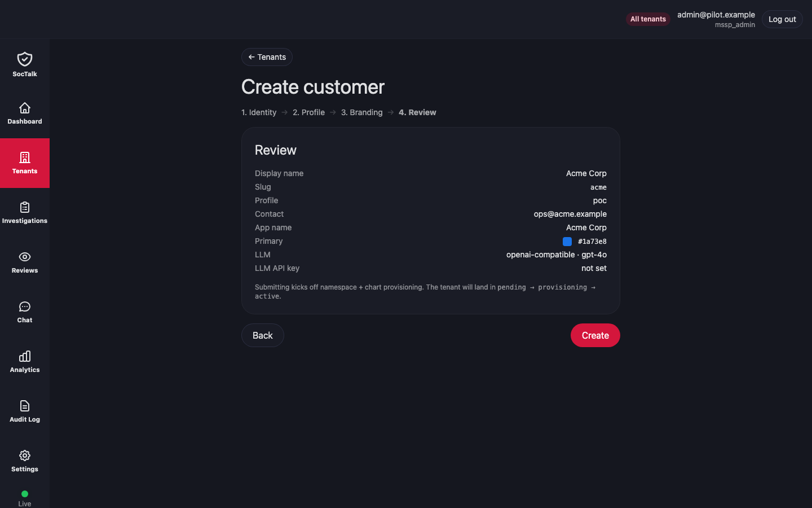Screen dimensions: 812x508
Task: Open Investigations clipboard icon
Action: coord(25,207)
